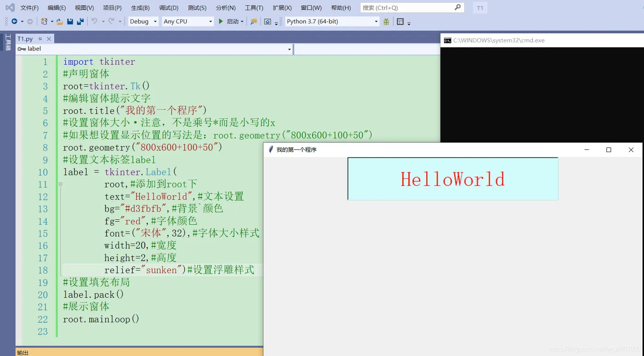Image resolution: width=644 pixels, height=356 pixels.
Task: Open the 项目(P) menu
Action: point(112,8)
